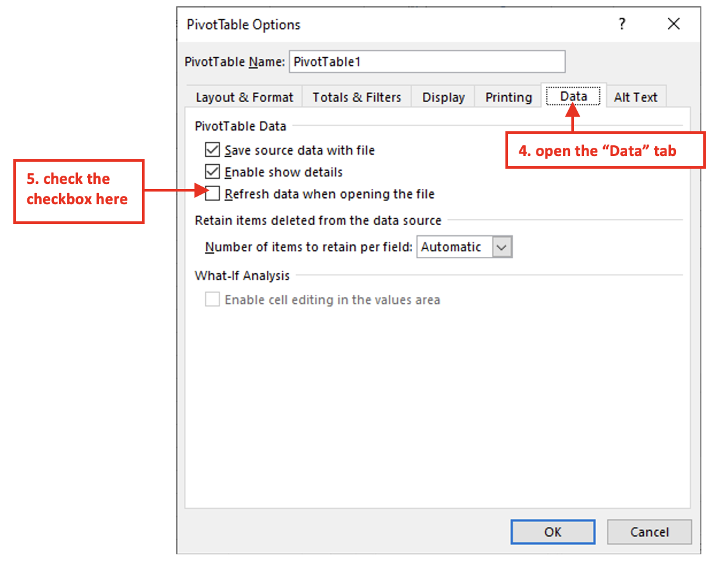
Task: Toggle Enable cell editing in values area
Action: (x=212, y=300)
